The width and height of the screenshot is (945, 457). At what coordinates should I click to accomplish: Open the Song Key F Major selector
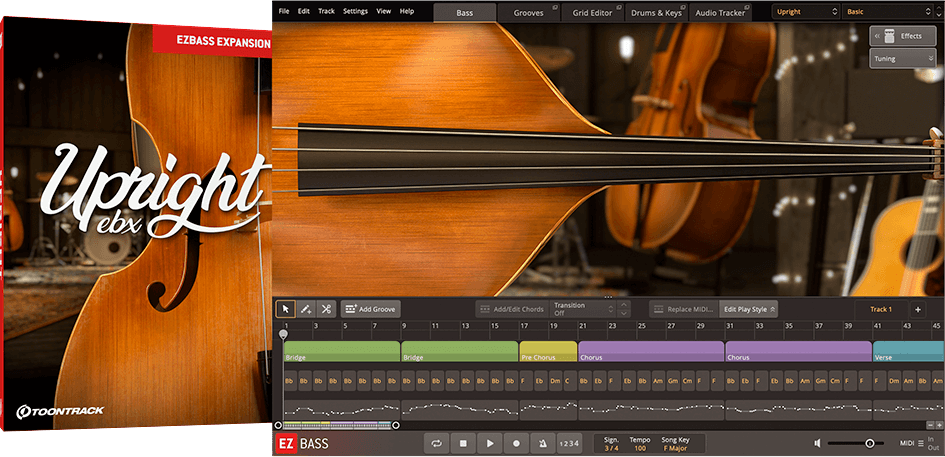tap(675, 449)
